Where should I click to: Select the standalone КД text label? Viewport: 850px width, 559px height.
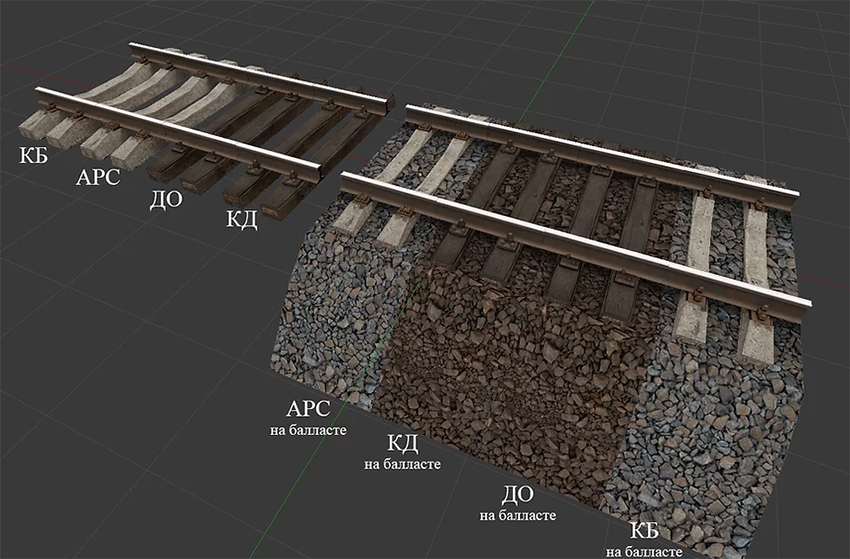(241, 219)
